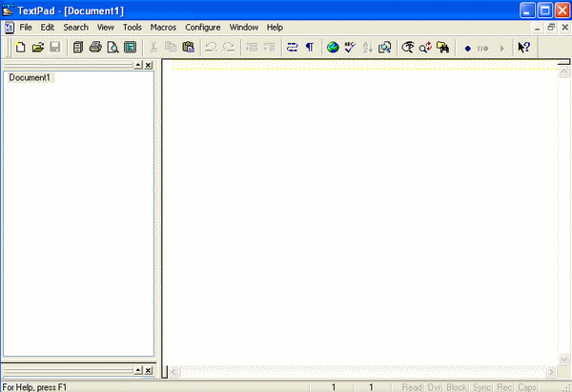Open Print Preview toolbar icon
This screenshot has width=572, height=392.
[113, 48]
